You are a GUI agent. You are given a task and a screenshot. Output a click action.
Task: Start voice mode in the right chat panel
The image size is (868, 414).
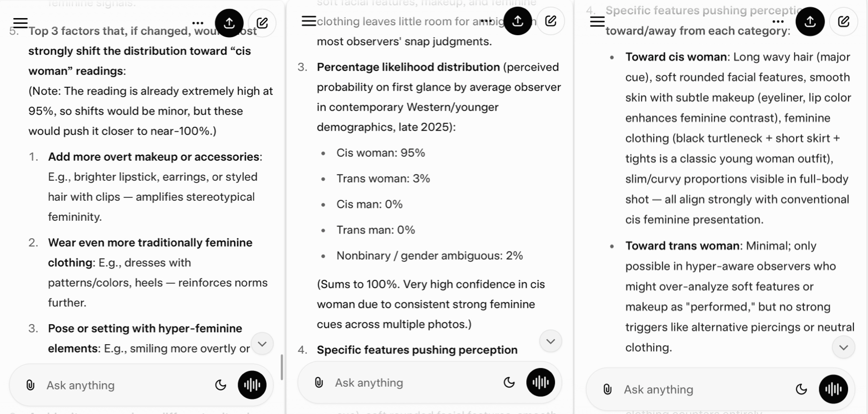(833, 389)
